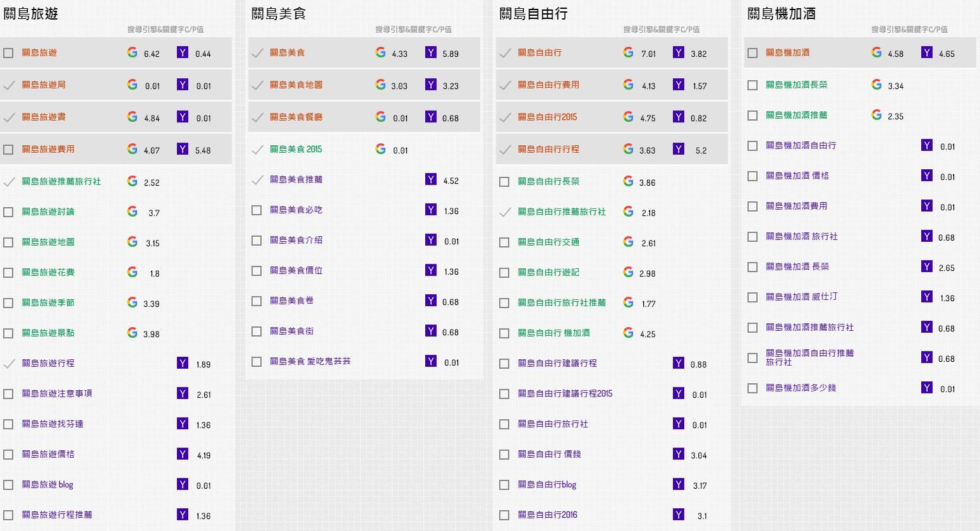Enable the checkbox for 關島美食價位

(257, 270)
